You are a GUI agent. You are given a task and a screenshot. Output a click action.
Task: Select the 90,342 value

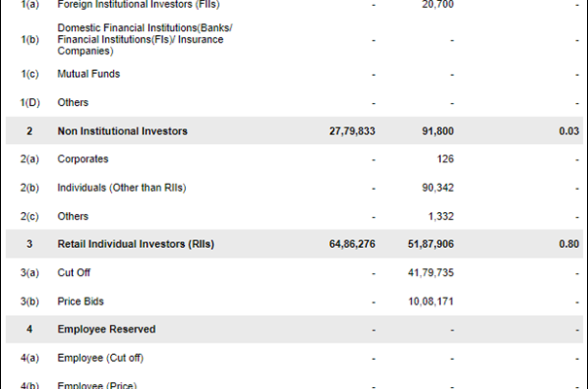coord(438,188)
